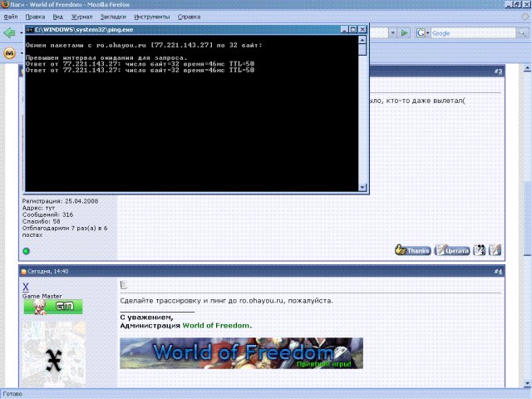
Task: Click the document icon in post #4
Action: [x=124, y=284]
